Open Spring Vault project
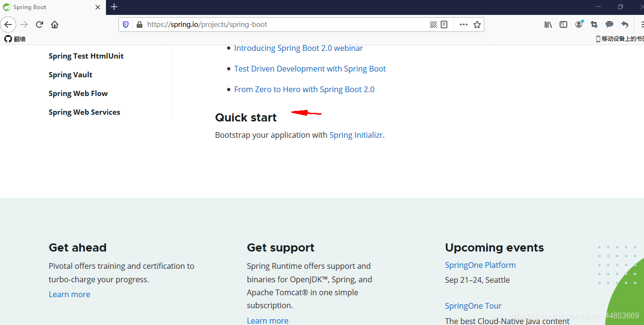The width and height of the screenshot is (644, 325). coord(70,74)
